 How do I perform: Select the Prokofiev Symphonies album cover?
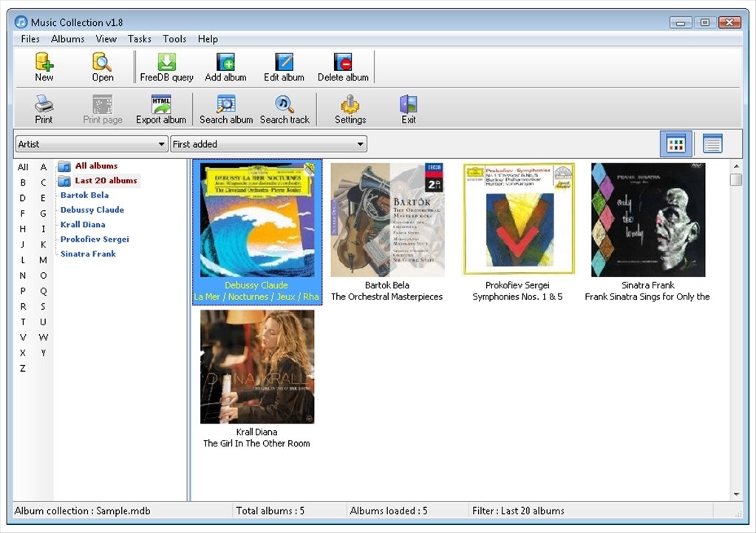tap(518, 219)
